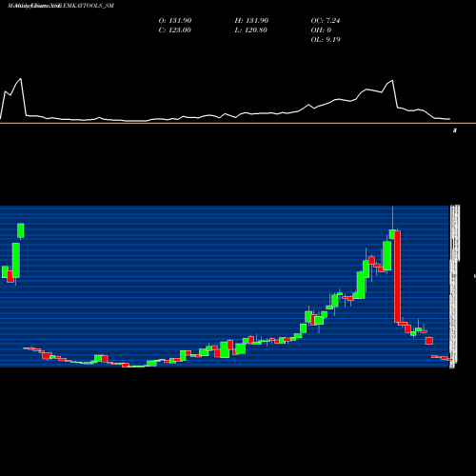Select the open price O: 131.90
476x476 pixels.
pyautogui.click(x=175, y=21)
